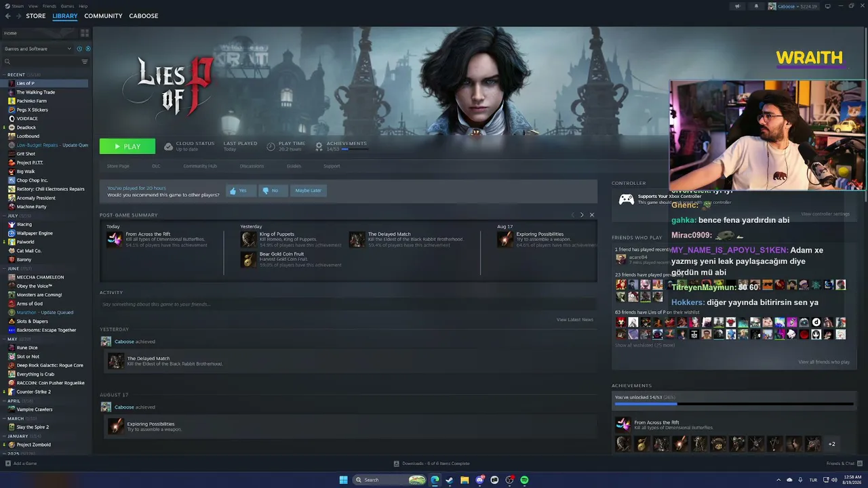Viewport: 868px width, 488px height.
Task: Click the green PLAY button
Action: 127,146
